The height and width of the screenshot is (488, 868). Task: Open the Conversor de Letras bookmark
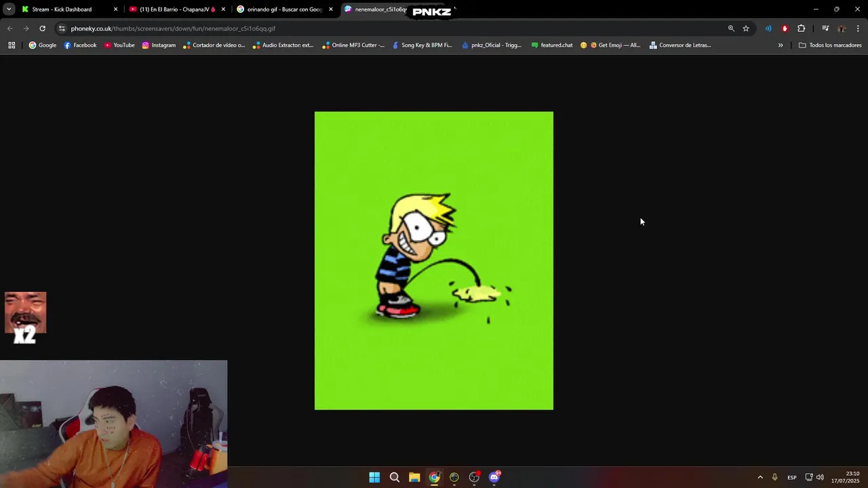pyautogui.click(x=680, y=45)
